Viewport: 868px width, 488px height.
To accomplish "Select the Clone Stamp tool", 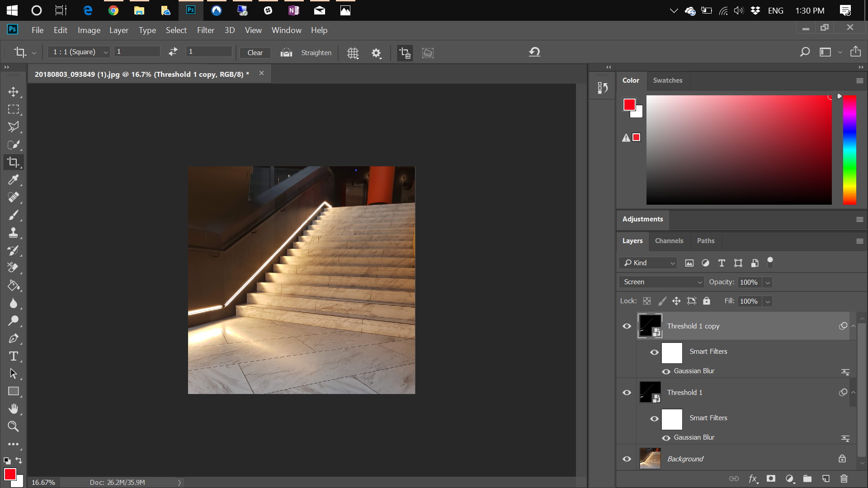I will click(14, 233).
